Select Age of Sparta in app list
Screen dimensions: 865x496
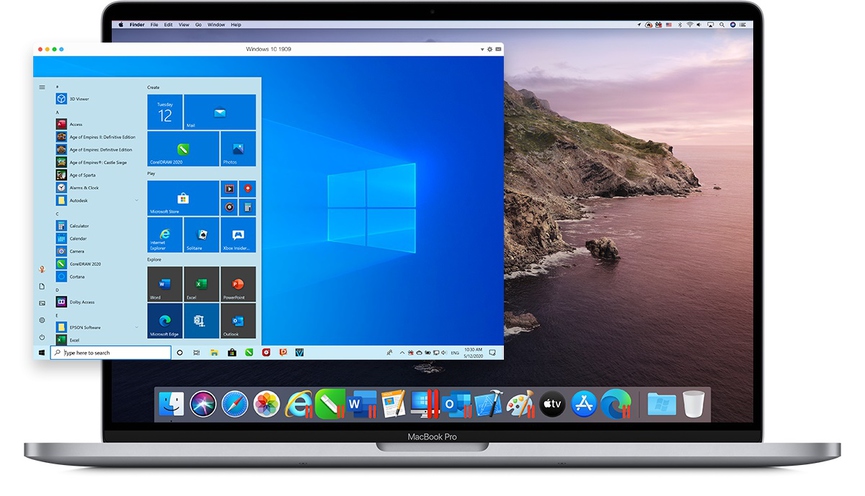pyautogui.click(x=83, y=174)
